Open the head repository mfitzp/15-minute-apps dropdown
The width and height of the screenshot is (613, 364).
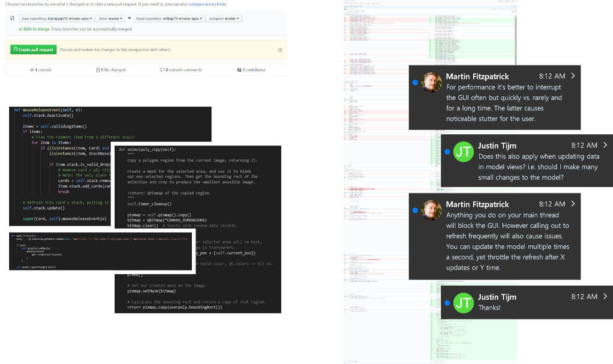169,19
